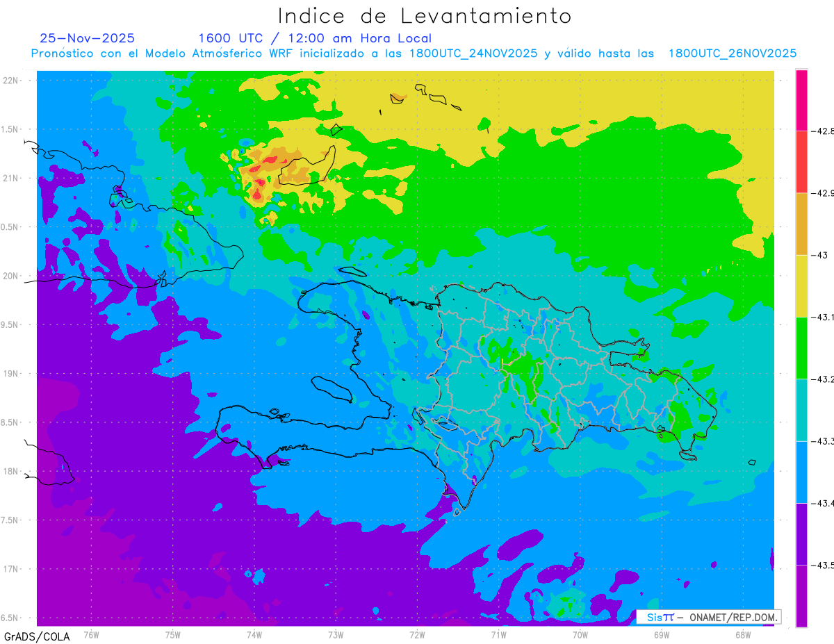Click the legend value "-43.1"
Viewport: 834px width, 644px height.
pyautogui.click(x=822, y=317)
